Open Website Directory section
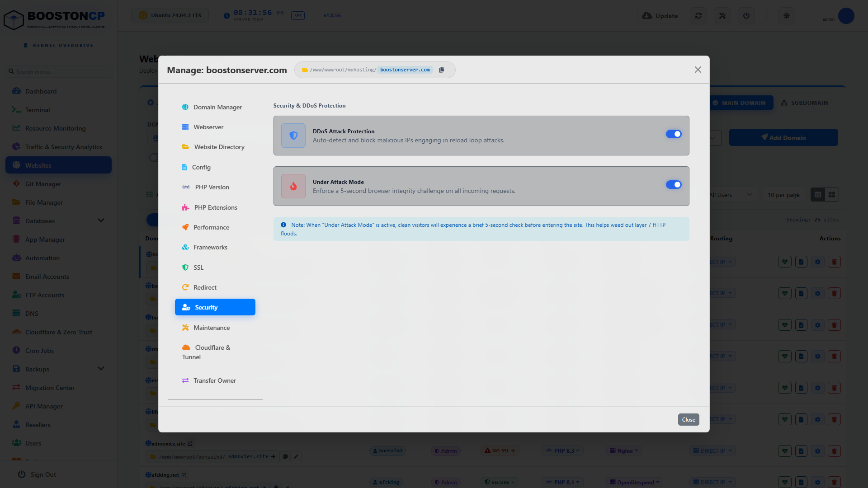Screen dimensions: 868x488 click(215, 147)
